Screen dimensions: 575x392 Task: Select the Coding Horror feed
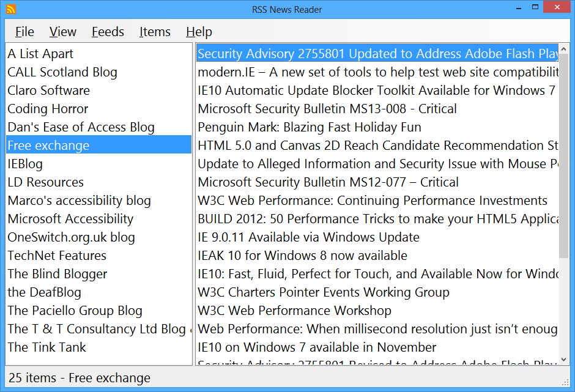[98, 108]
